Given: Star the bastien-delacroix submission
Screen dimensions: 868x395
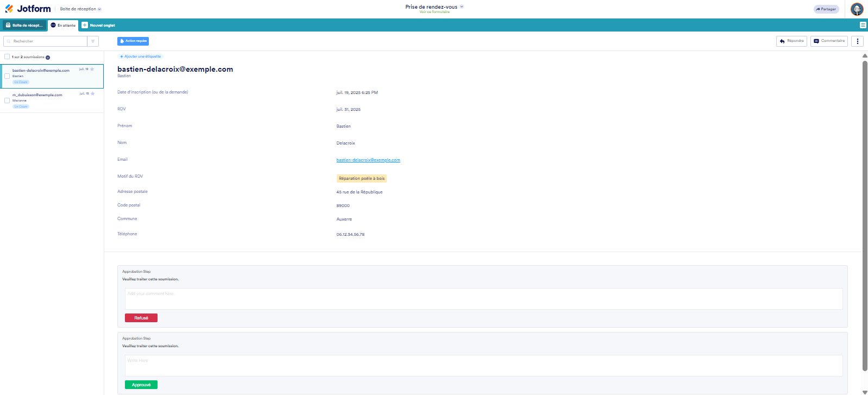Looking at the screenshot, I should [92, 69].
